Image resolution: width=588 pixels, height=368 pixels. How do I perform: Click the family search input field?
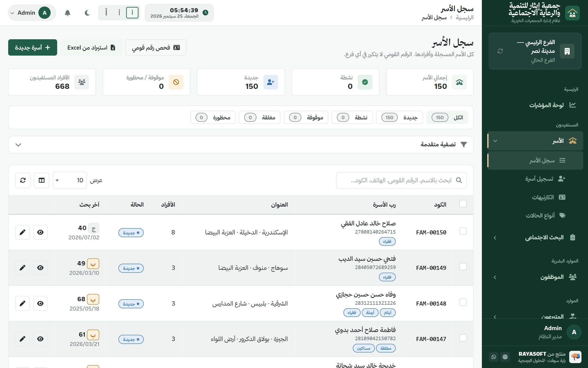pos(401,180)
